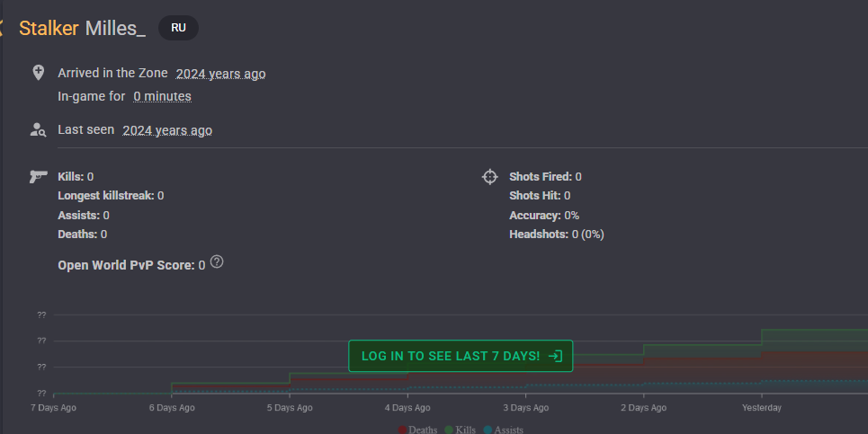Click the location pin icon
Viewport: 868px width, 434px height.
point(38,73)
